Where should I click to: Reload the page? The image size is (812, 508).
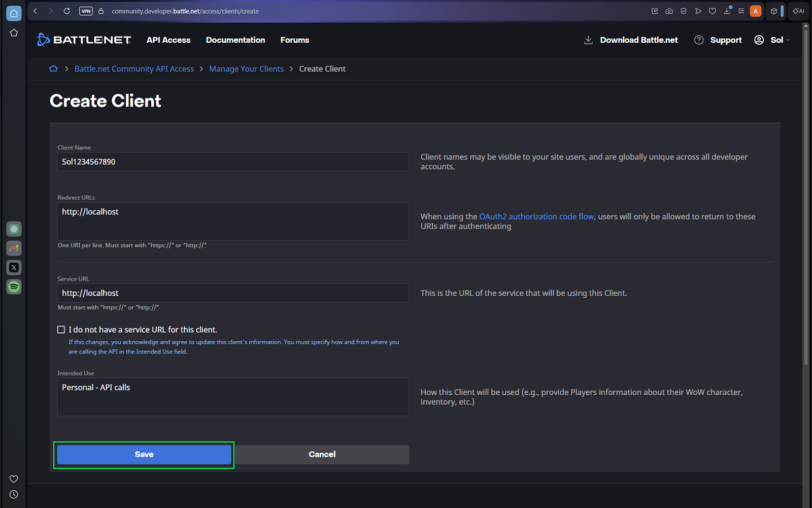[66, 11]
